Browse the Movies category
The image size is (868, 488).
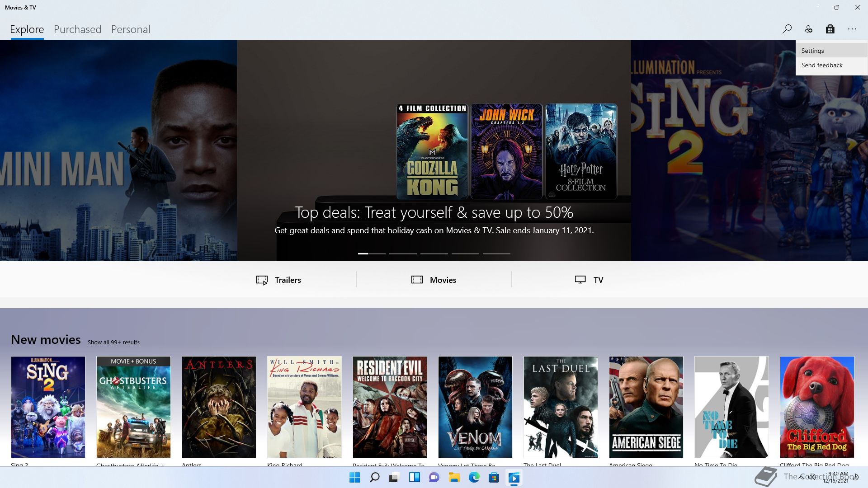pos(434,280)
